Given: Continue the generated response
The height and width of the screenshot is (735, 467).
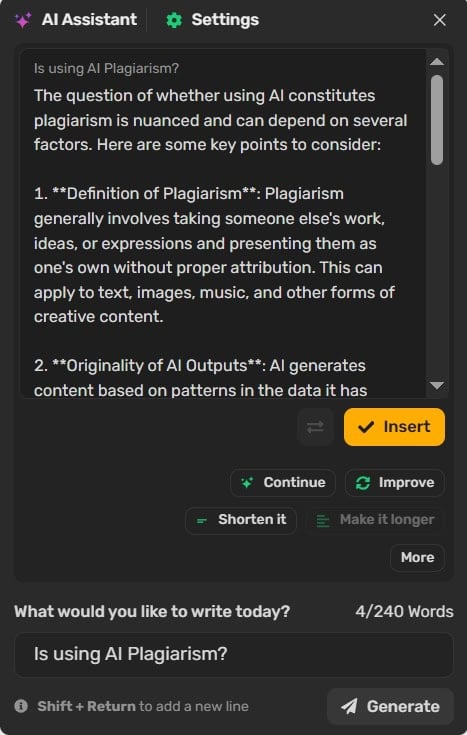Looking at the screenshot, I should tap(283, 482).
